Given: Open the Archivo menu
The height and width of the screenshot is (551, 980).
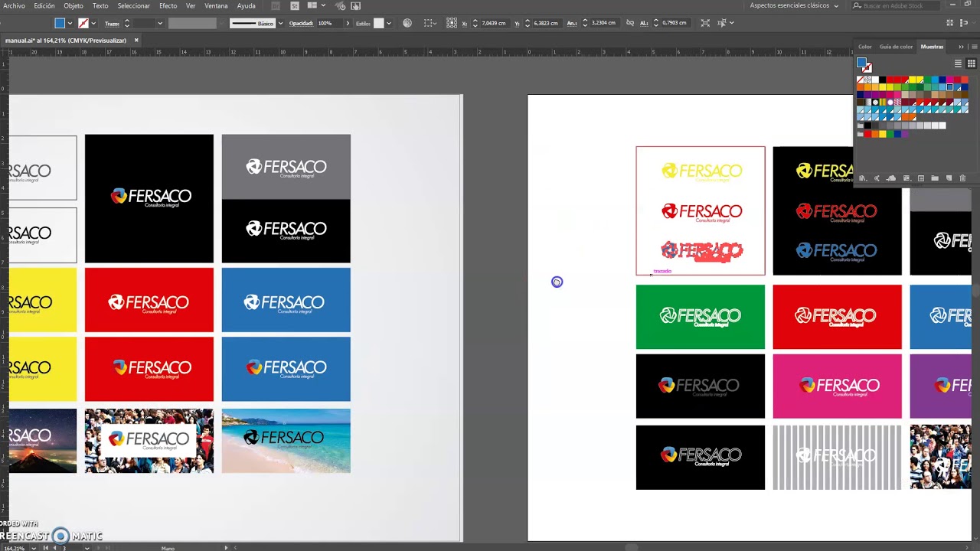Looking at the screenshot, I should click(x=14, y=5).
